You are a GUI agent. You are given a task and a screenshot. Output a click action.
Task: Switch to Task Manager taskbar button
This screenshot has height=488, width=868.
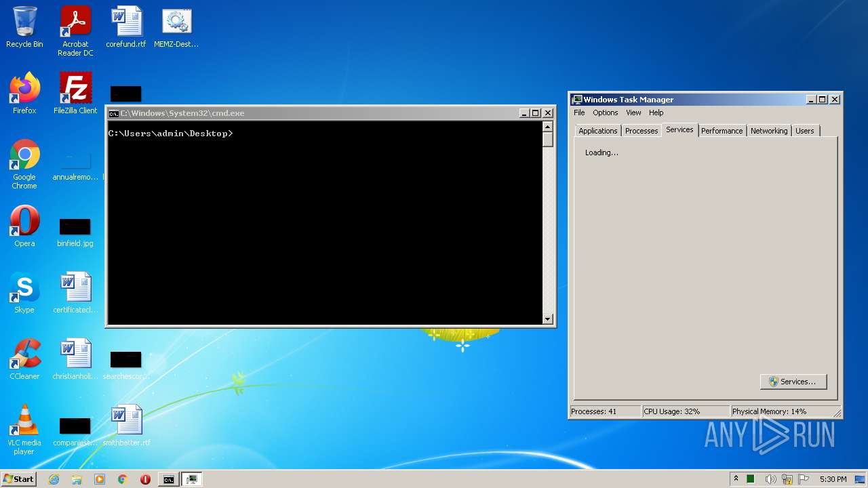192,479
